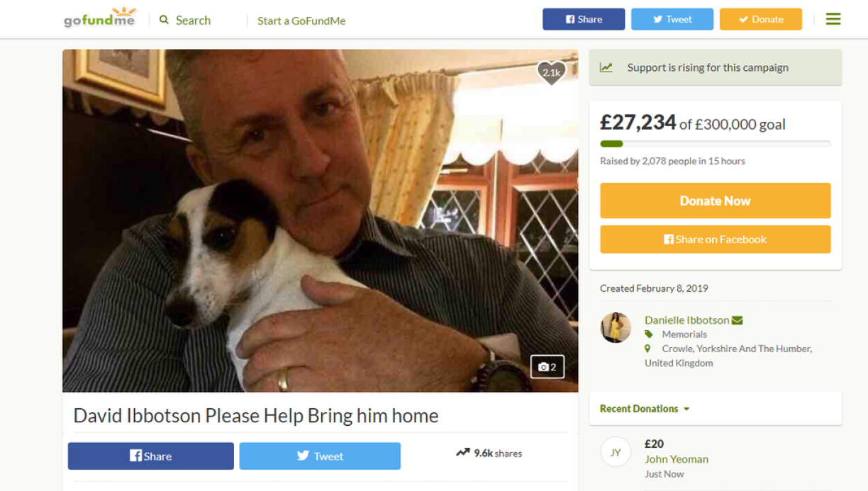Click the fundraising progress bar
Screen dimensions: 868x491
[x=715, y=144]
